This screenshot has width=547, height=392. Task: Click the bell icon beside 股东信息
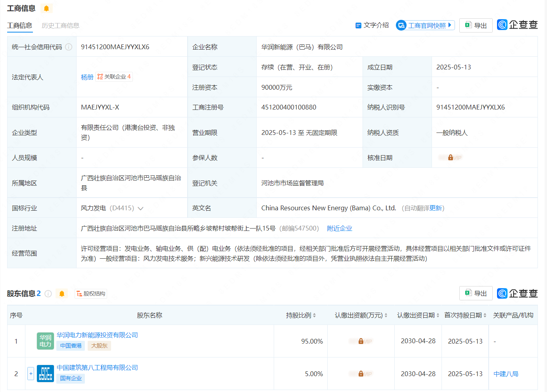coord(62,294)
